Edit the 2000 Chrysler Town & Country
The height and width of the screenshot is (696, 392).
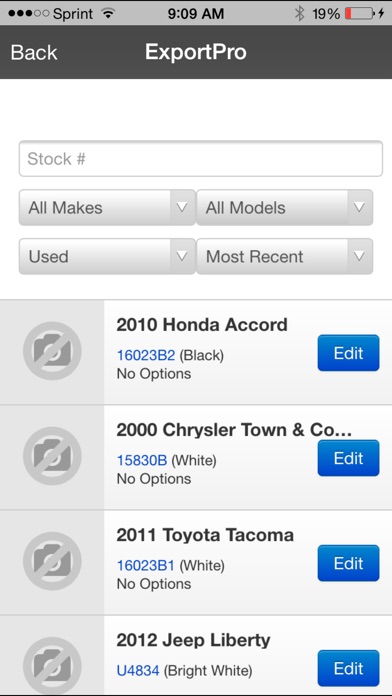click(348, 458)
